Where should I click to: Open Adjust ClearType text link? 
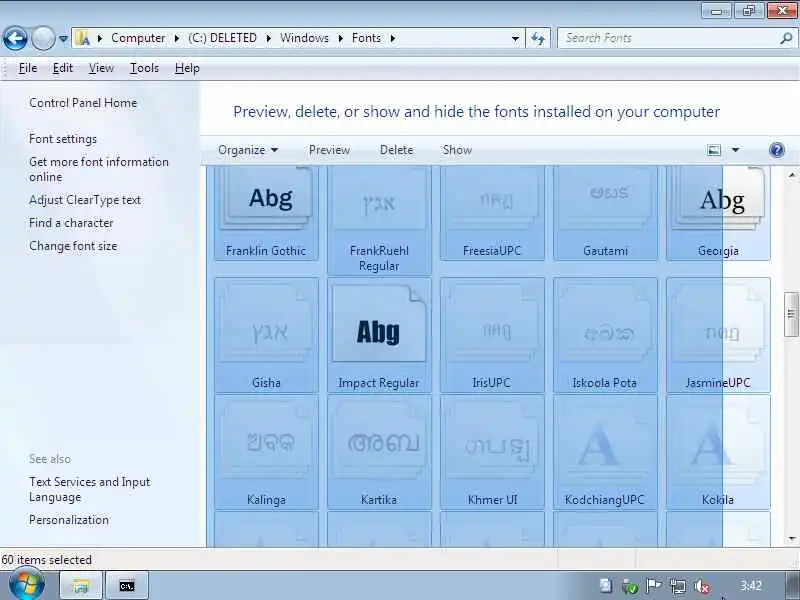pyautogui.click(x=85, y=200)
